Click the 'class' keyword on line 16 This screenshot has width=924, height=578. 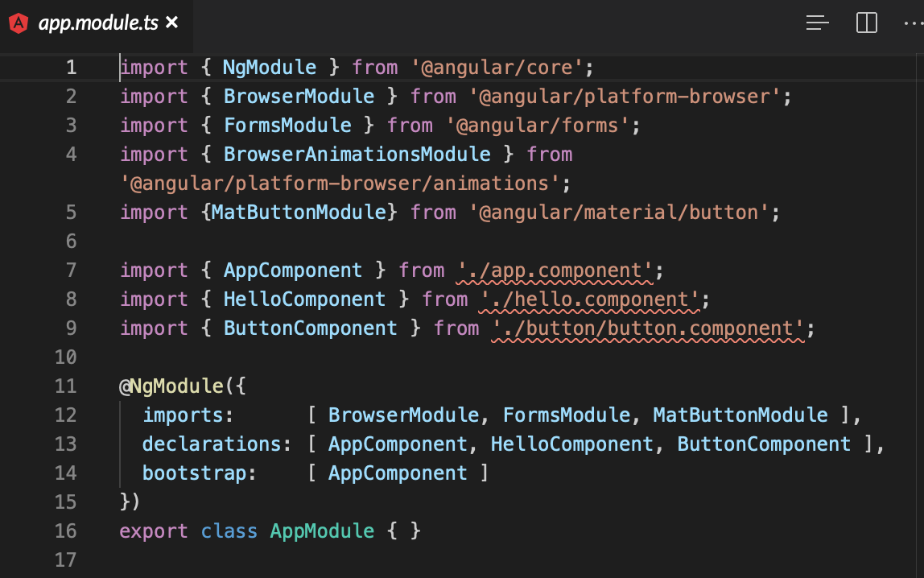229,531
